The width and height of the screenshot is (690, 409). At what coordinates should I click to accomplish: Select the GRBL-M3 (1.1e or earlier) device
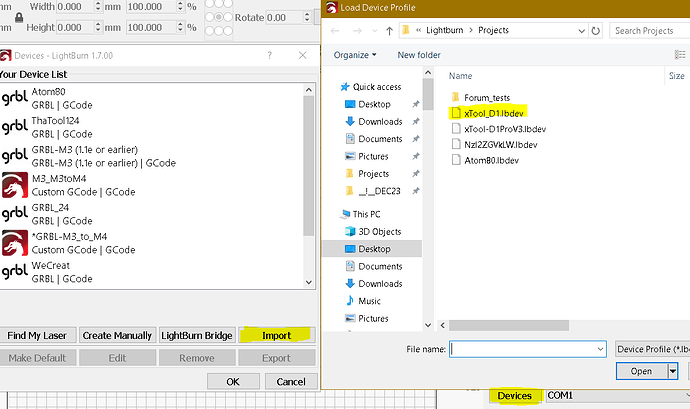click(x=151, y=156)
